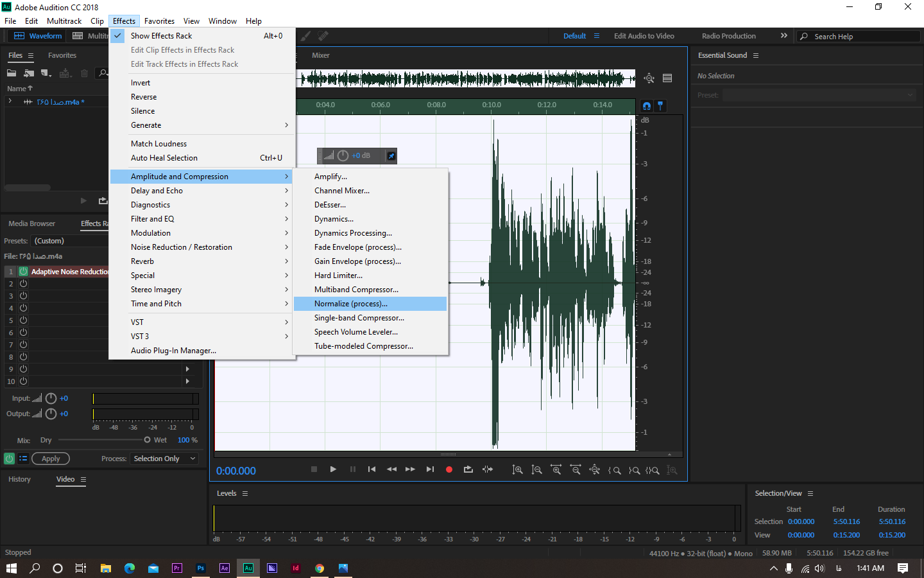This screenshot has width=924, height=578.
Task: Click the Input gain knob
Action: (51, 398)
